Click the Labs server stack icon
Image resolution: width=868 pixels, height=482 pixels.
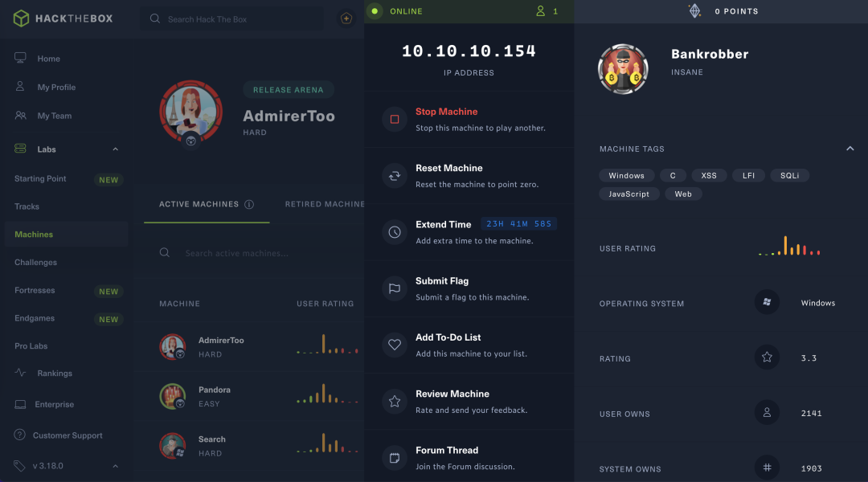(20, 149)
